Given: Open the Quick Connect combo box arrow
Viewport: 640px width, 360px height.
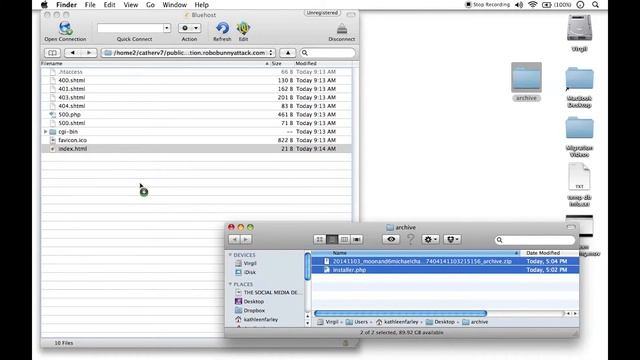Looking at the screenshot, I should 167,28.
